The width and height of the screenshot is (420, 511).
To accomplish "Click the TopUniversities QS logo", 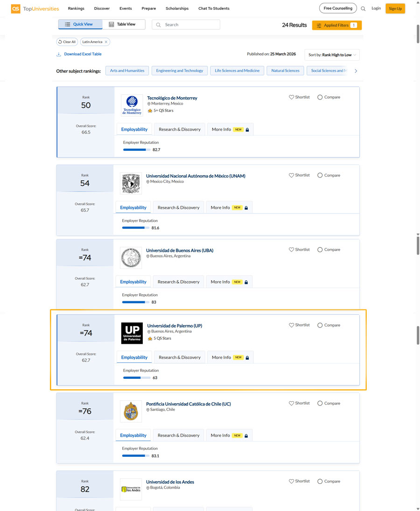I will pos(35,8).
